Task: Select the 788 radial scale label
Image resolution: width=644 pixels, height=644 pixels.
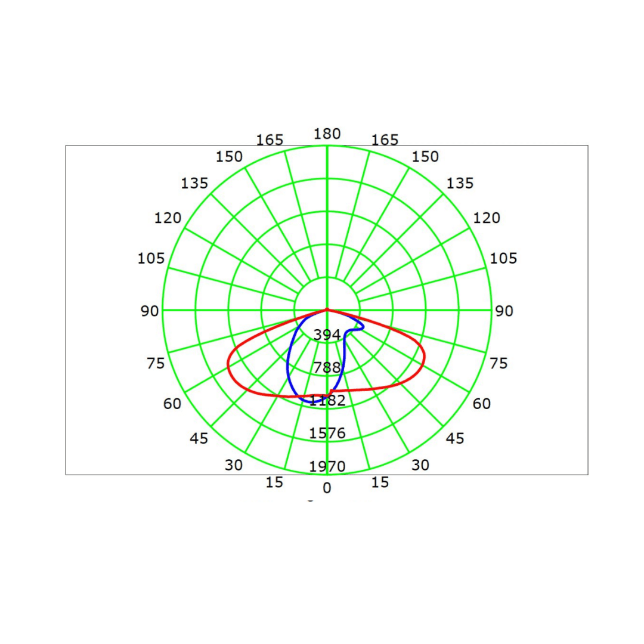Action: [327, 367]
